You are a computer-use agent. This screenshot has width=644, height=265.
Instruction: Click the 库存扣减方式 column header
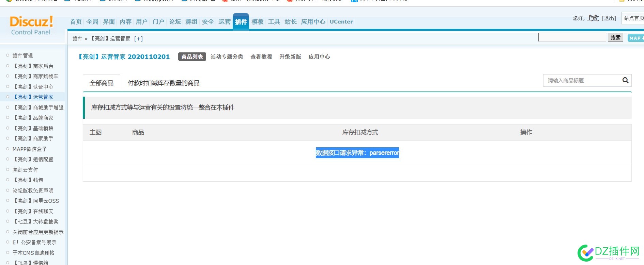(360, 132)
